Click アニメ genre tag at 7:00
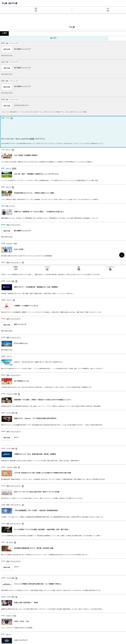126x644 pixels. pos(8,118)
